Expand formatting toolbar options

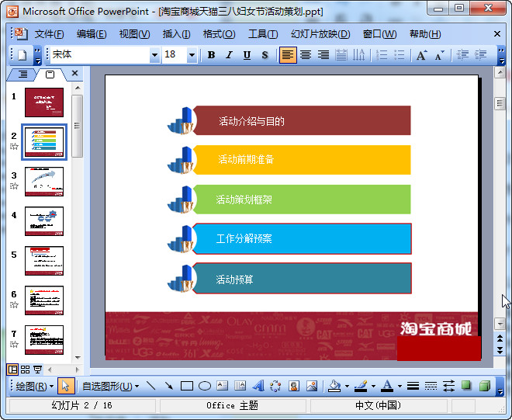point(501,56)
